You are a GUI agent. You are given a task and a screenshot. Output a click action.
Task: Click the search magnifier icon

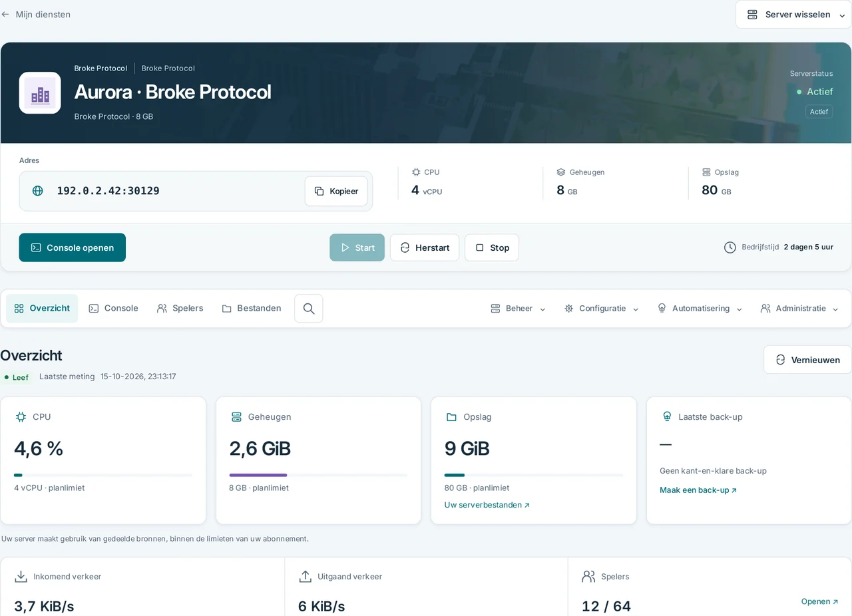tap(309, 309)
